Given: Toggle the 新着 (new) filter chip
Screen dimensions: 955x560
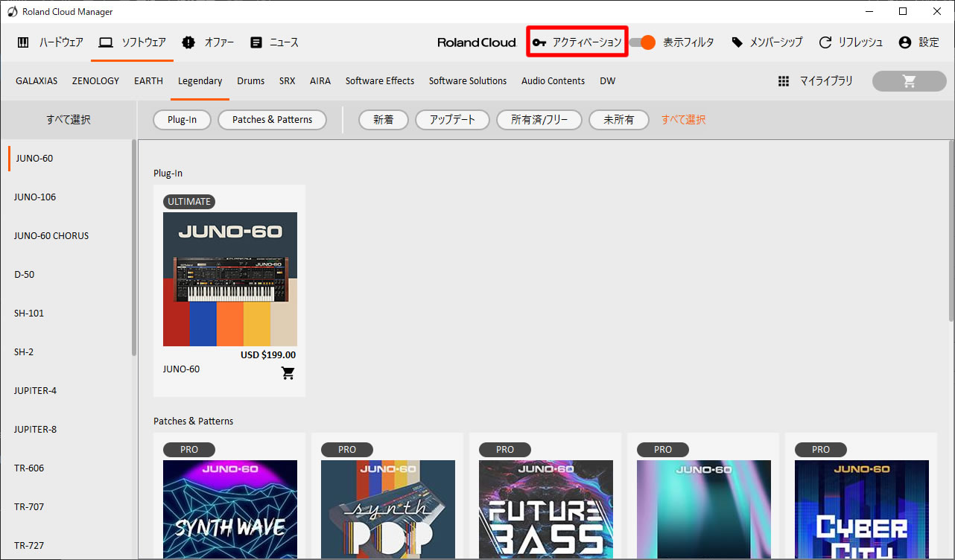Looking at the screenshot, I should [384, 119].
